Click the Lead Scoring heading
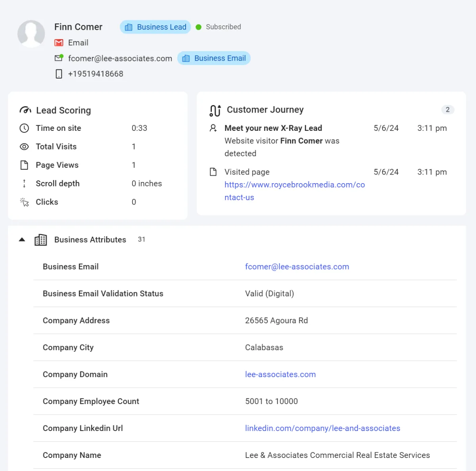The image size is (476, 471). pos(63,110)
